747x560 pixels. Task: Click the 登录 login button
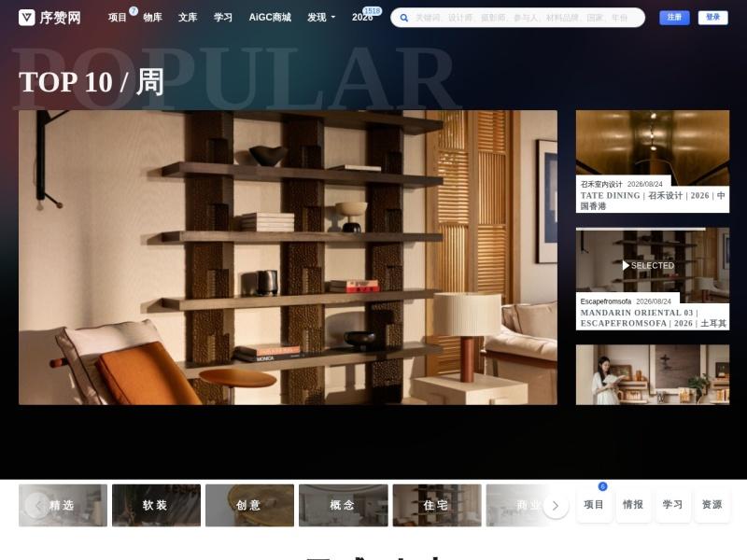(x=712, y=18)
